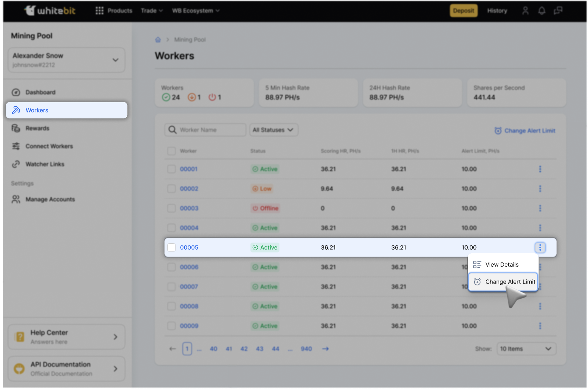The width and height of the screenshot is (588, 389).
Task: Click the three-dot menu for worker 00005
Action: tap(540, 247)
